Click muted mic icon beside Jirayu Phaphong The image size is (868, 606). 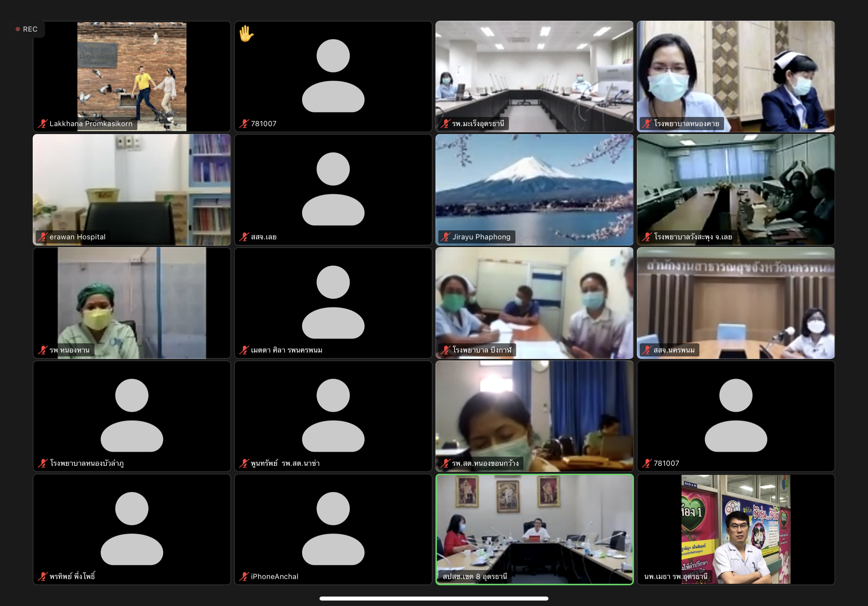tap(445, 237)
